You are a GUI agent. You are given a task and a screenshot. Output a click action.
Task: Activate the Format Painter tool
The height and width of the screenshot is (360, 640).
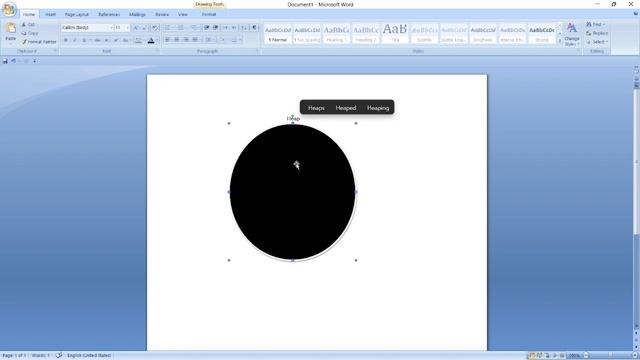[x=39, y=42]
